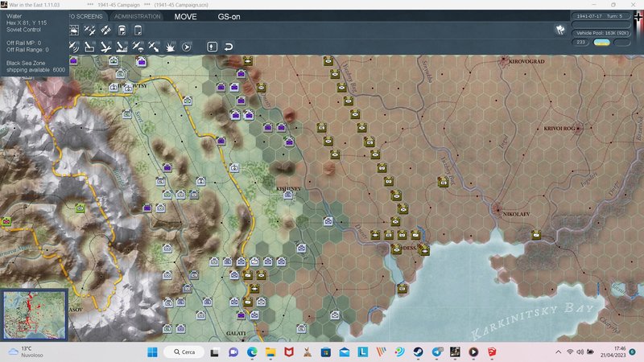Viewport: 644px width, 362px height.
Task: Open the blank clipboard report icon
Action: pyautogui.click(x=138, y=30)
